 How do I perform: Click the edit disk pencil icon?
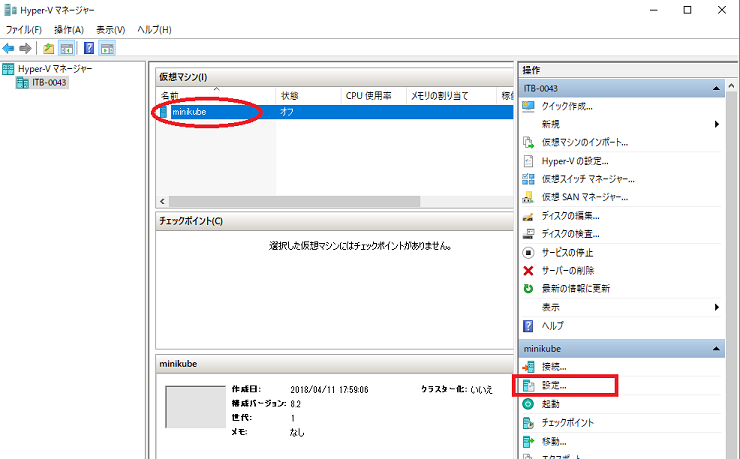(x=528, y=217)
